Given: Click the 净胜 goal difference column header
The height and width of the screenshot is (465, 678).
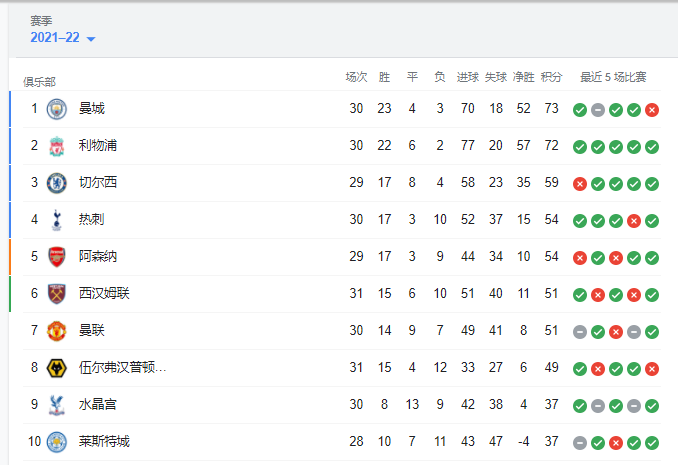Looking at the screenshot, I should [524, 77].
